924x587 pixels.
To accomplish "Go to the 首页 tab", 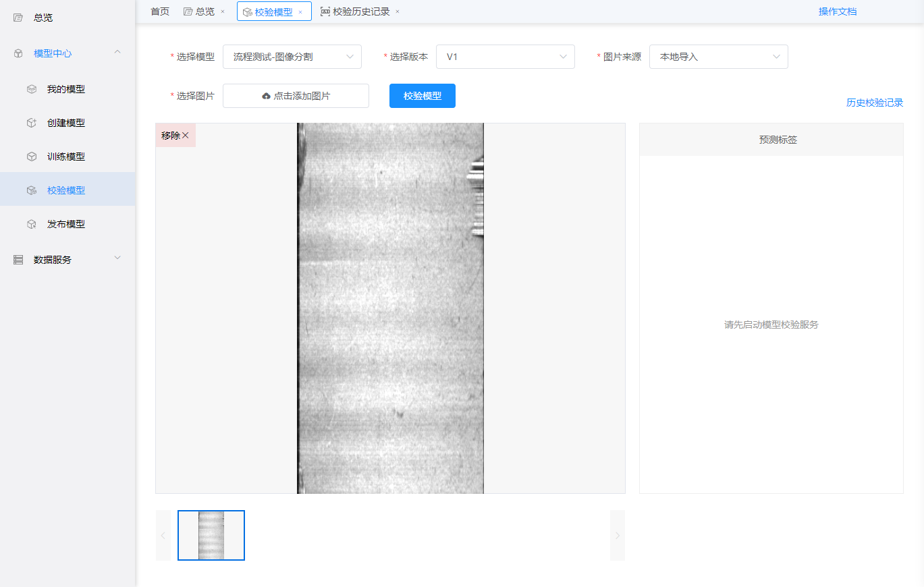I will (x=160, y=11).
